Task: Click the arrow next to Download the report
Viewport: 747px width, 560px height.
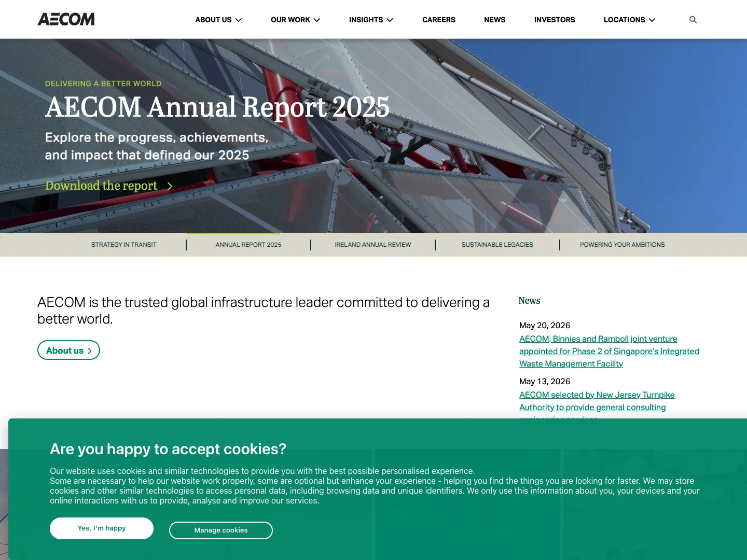Action: click(x=170, y=186)
